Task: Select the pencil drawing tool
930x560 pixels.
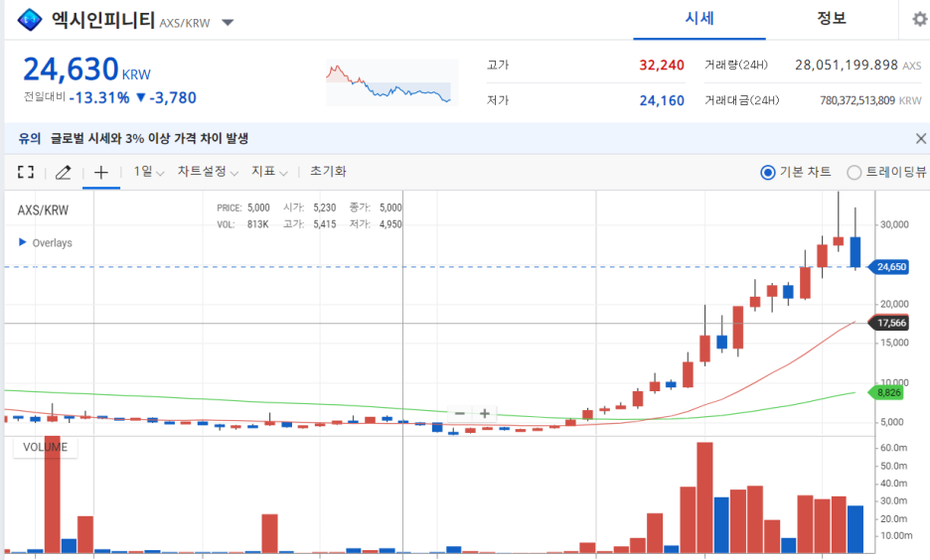Action: tap(63, 173)
